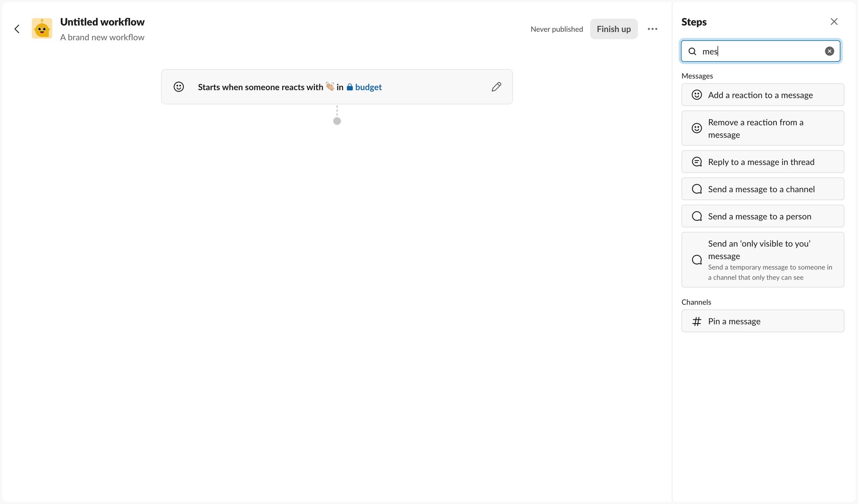Click the Send message to channel icon
This screenshot has height=504, width=858.
696,189
